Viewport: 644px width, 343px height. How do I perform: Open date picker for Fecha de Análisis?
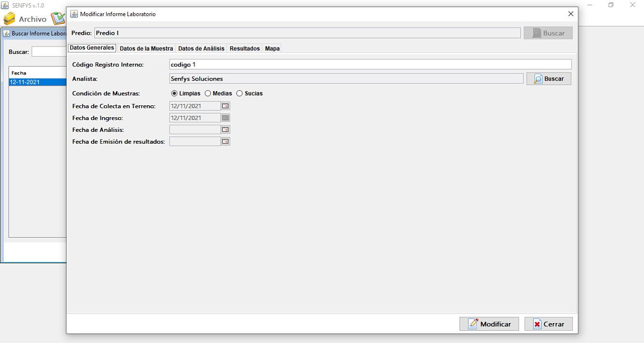[x=226, y=130]
